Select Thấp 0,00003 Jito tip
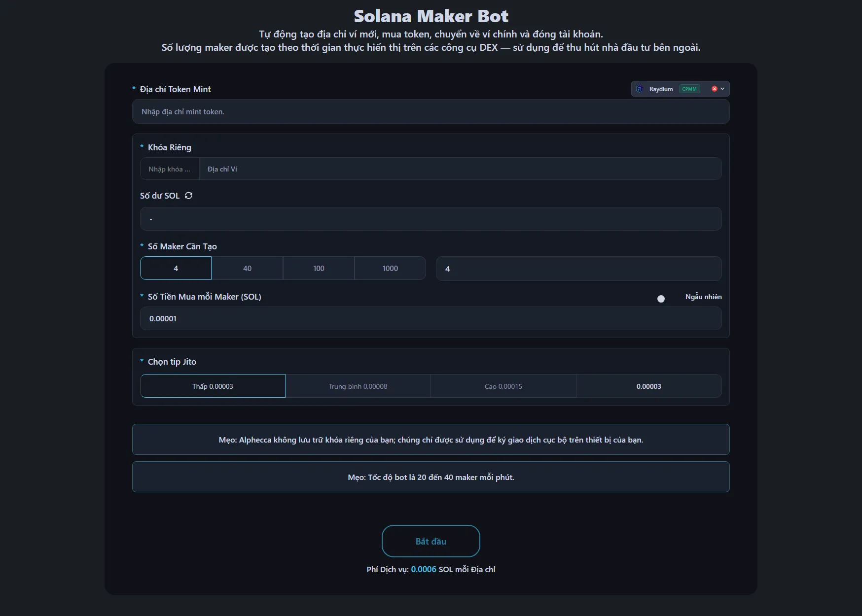Screen dimensions: 862x616 coord(213,386)
